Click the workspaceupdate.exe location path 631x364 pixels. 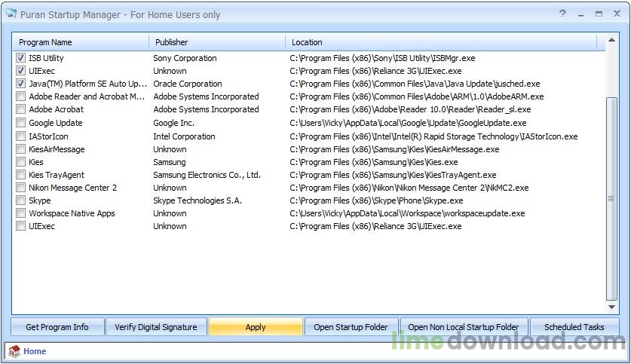point(407,213)
